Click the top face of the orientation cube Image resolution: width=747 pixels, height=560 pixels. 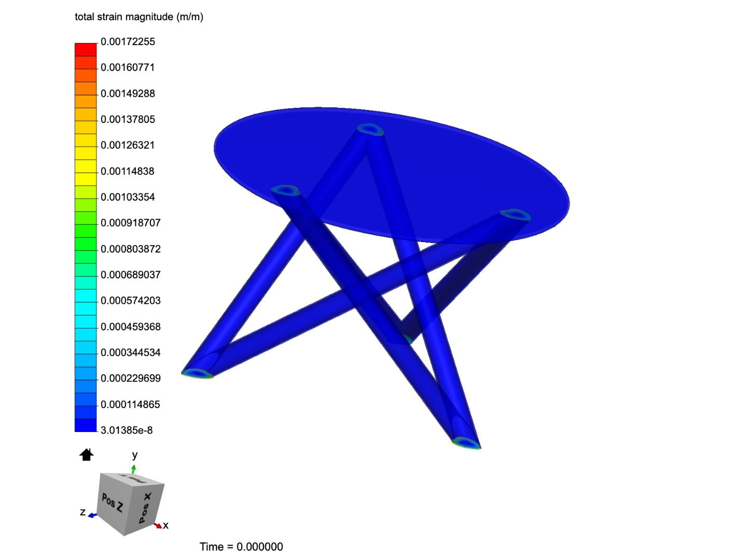[133, 480]
